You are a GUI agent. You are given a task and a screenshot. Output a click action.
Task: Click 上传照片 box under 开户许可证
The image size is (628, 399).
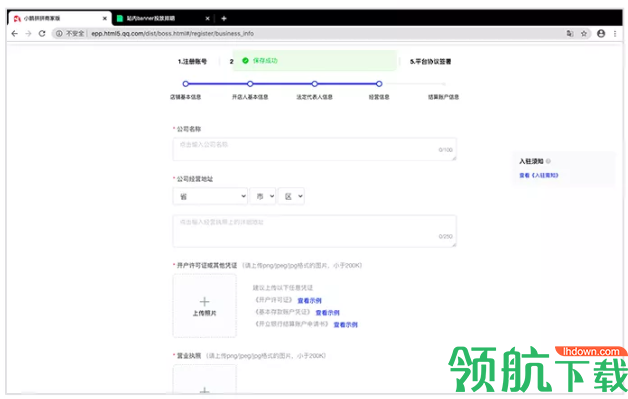click(x=205, y=306)
